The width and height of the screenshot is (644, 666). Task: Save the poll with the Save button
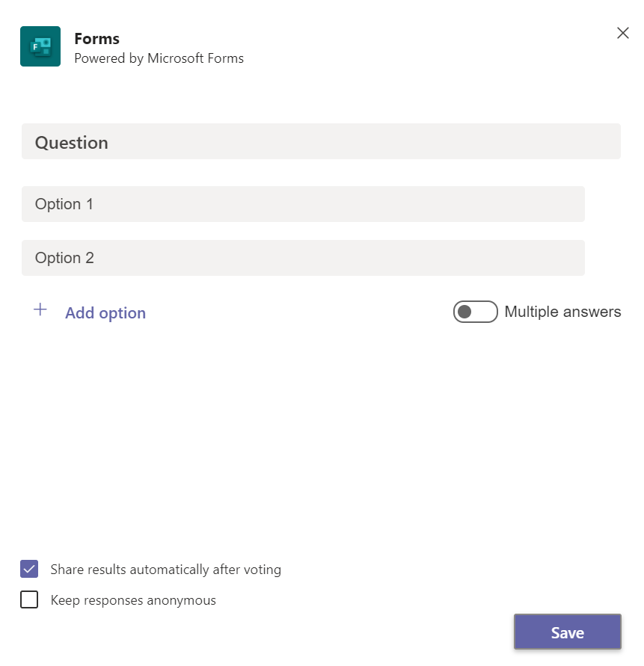coord(568,632)
